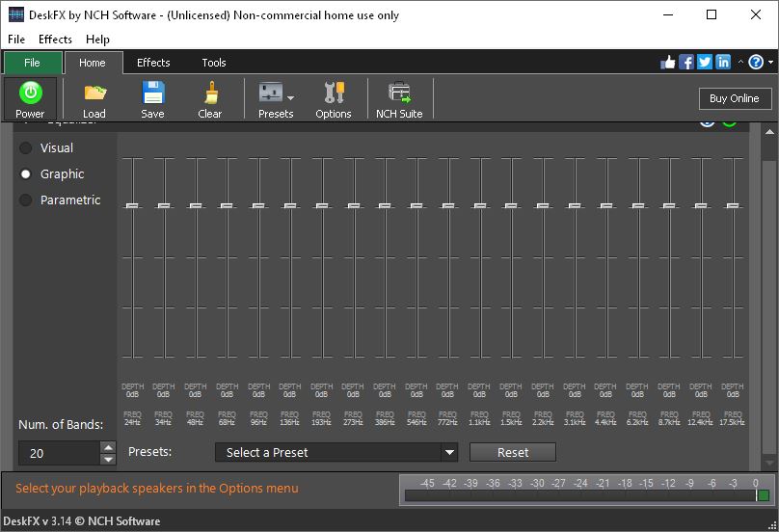The image size is (779, 532).
Task: Select the Visual equalizer radio button
Action: tap(26, 148)
